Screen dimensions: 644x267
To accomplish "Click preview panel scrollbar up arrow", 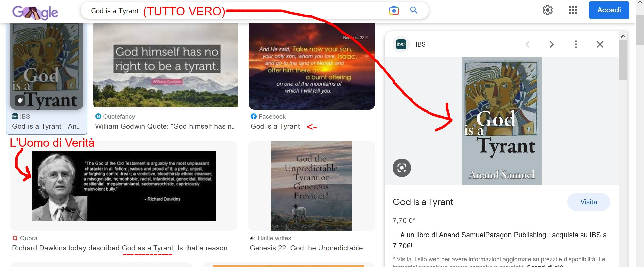I will coord(623,36).
